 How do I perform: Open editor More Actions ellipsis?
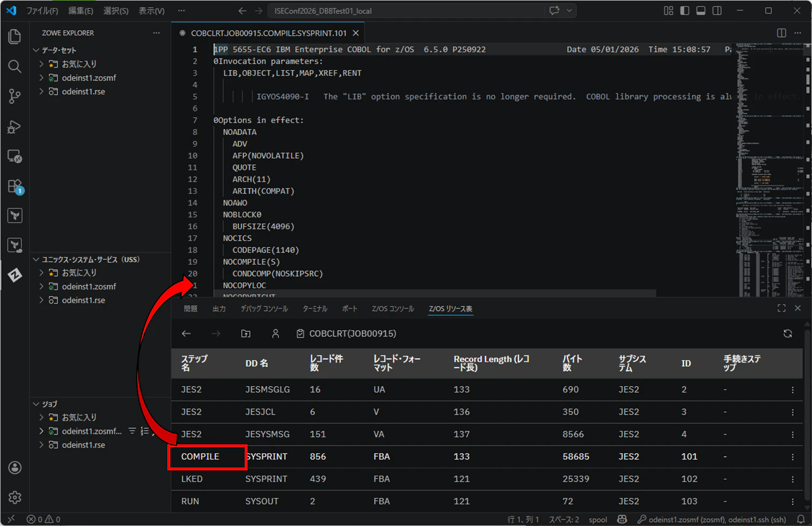(x=798, y=33)
